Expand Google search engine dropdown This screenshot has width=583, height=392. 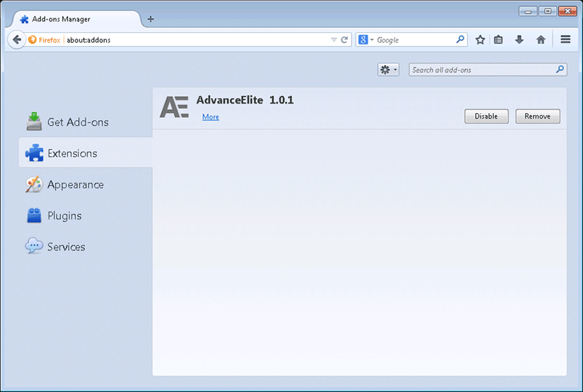pos(366,40)
